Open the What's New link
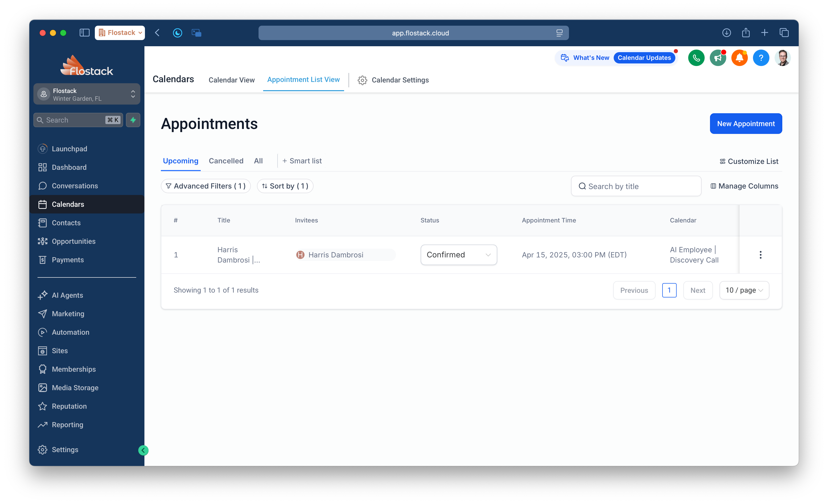The height and width of the screenshot is (504, 828). (x=591, y=58)
